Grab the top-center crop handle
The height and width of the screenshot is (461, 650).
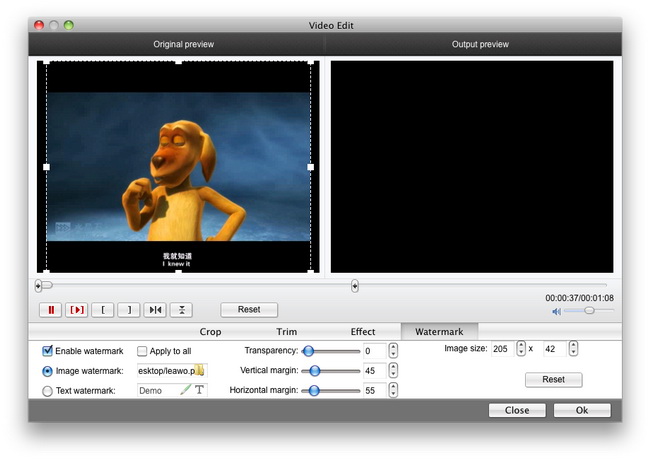click(x=179, y=62)
